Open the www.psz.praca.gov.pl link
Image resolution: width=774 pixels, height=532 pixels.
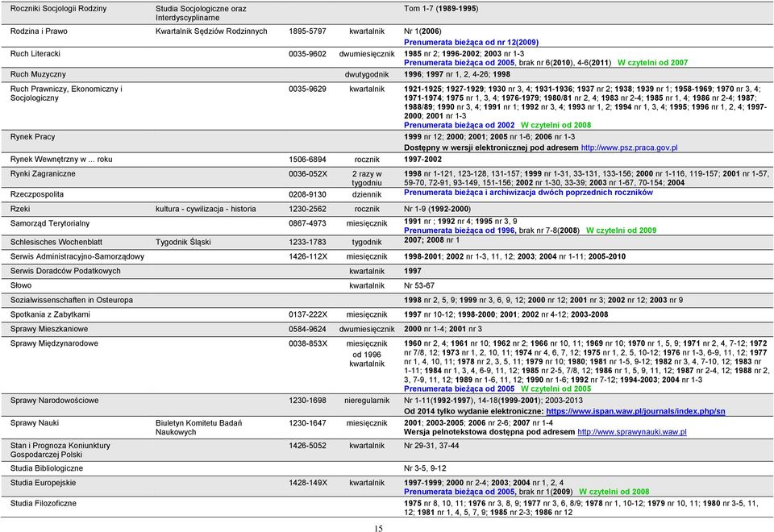click(x=629, y=148)
